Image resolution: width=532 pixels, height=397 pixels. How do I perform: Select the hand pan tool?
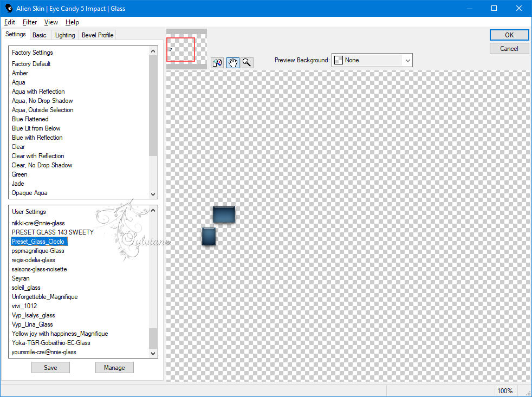[233, 63]
